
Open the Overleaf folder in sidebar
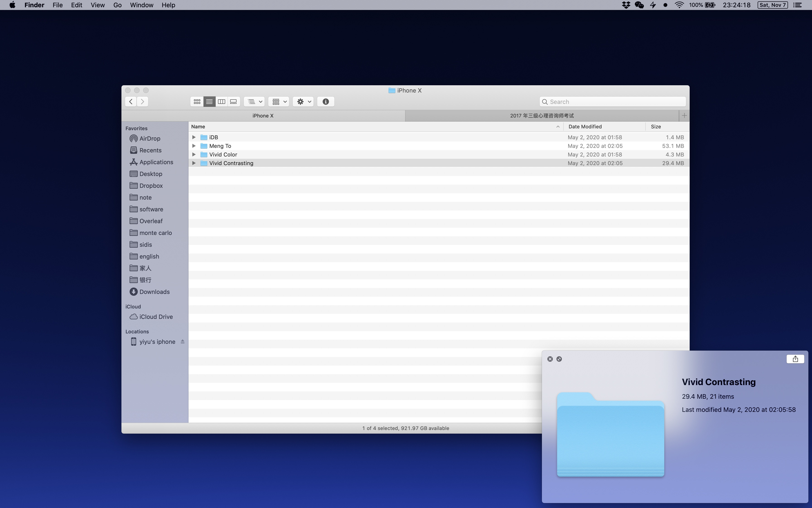tap(146, 221)
